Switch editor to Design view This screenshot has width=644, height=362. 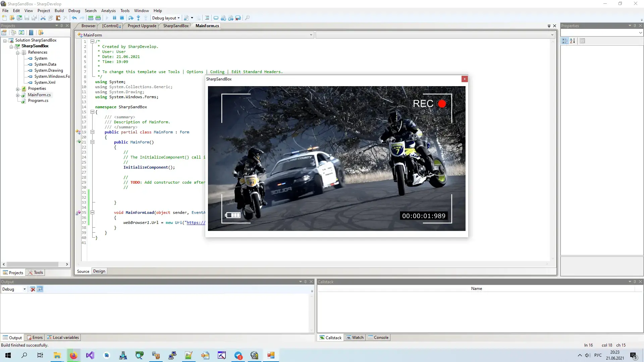[x=99, y=271]
